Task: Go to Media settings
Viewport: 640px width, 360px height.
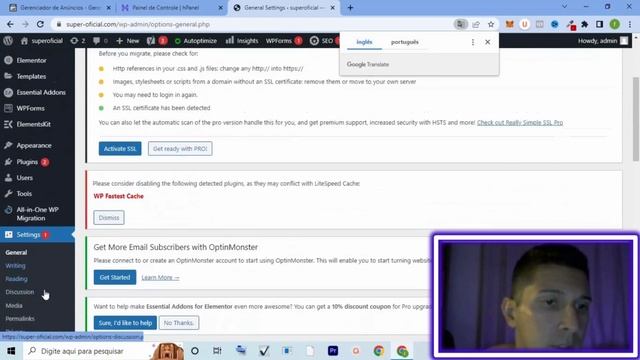Action: click(x=14, y=305)
